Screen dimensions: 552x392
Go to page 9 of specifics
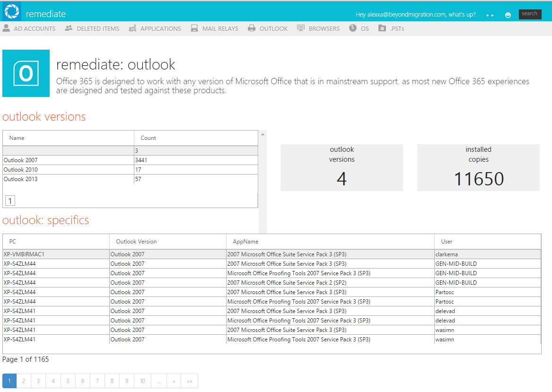[x=127, y=381]
